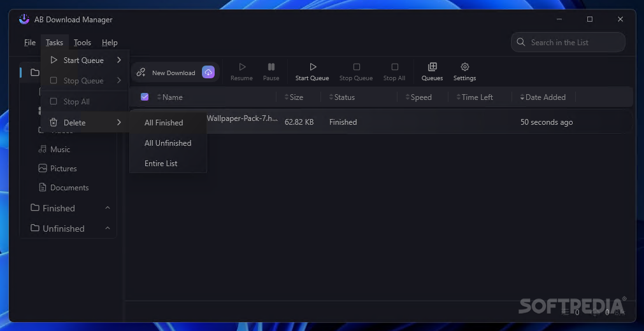Screen dimensions: 644x331
Task: Choose Start Queue in Tasks menu
Action: pos(85,60)
